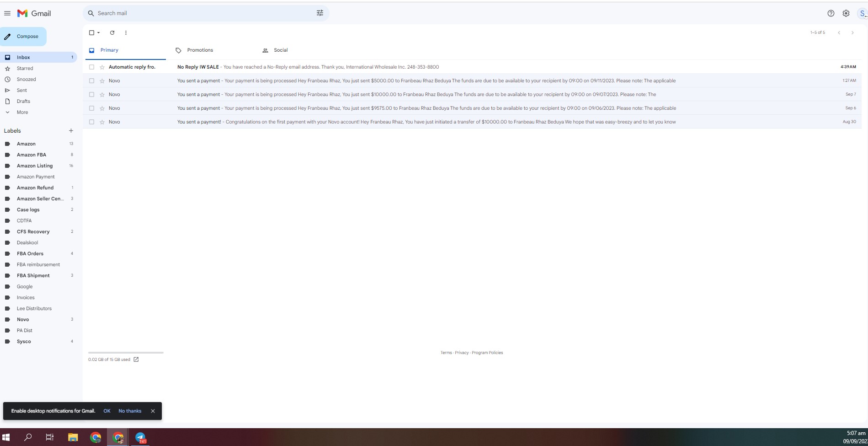Viewport: 868px width, 446px height.
Task: Star the Automatic reply email
Action: 102,67
